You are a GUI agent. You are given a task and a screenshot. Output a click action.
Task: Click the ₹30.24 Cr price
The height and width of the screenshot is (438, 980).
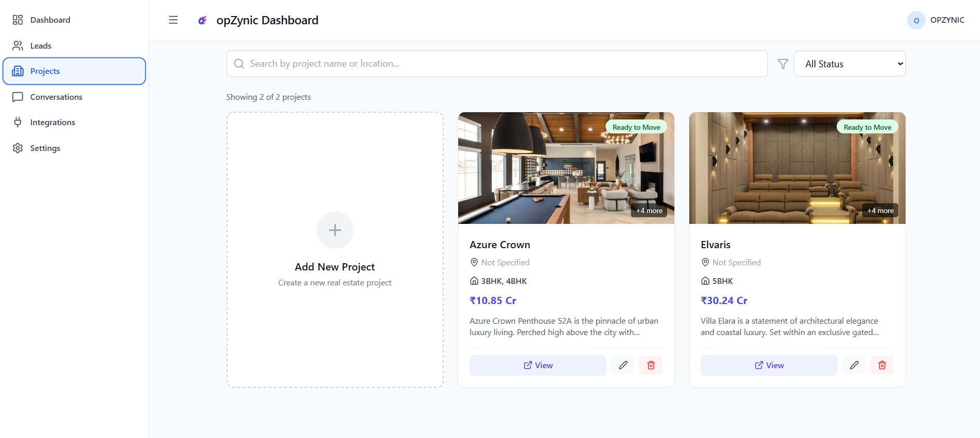click(x=724, y=300)
